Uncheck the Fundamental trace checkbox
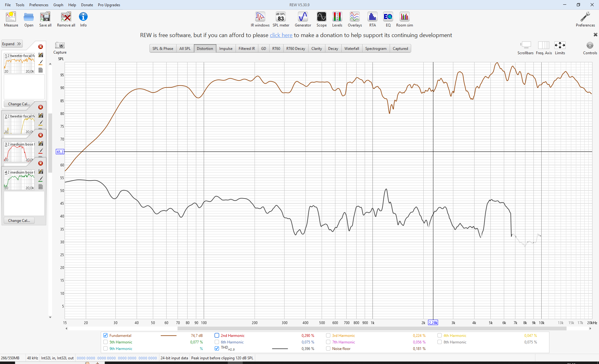The width and height of the screenshot is (599, 364). 105,336
